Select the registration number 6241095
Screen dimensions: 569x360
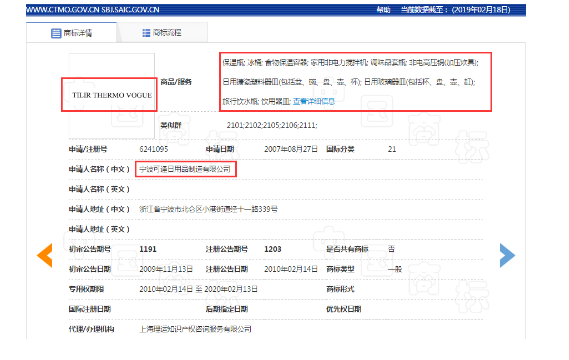pos(154,149)
